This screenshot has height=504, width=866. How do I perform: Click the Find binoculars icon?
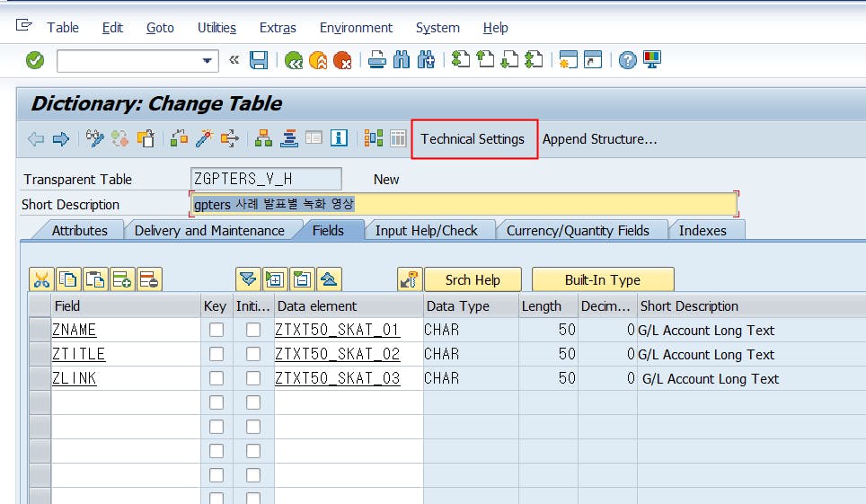pos(402,59)
